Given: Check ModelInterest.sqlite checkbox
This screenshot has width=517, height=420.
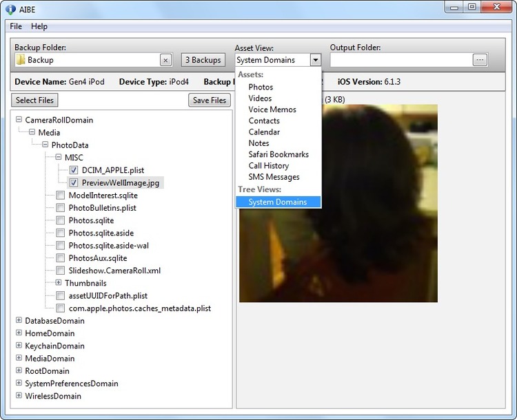Looking at the screenshot, I should pyautogui.click(x=61, y=196).
